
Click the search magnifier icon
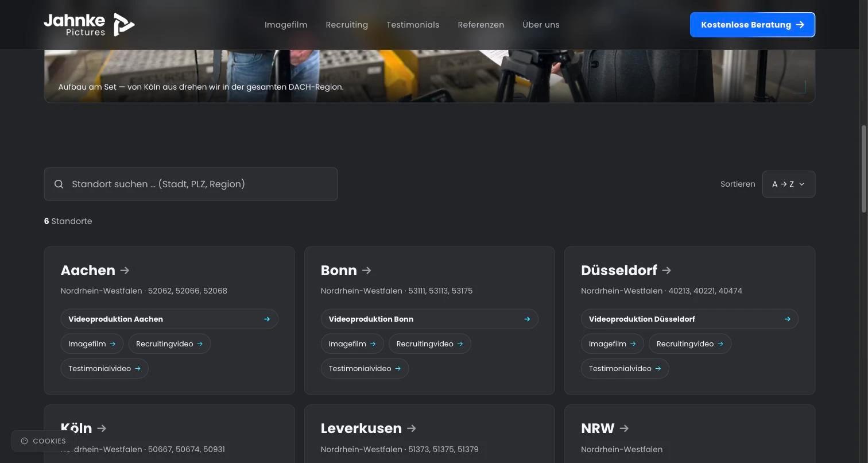pos(59,184)
